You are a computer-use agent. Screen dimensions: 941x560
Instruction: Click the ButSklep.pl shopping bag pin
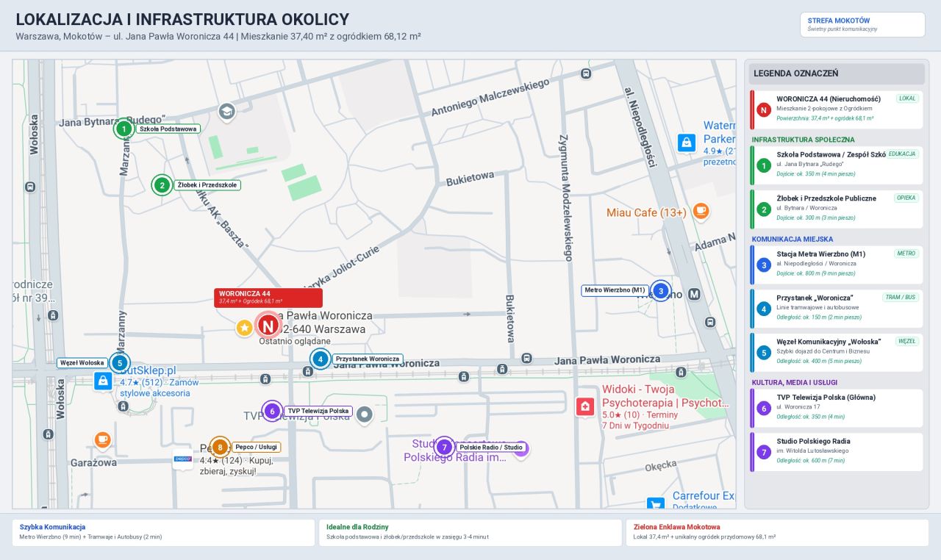pyautogui.click(x=104, y=381)
